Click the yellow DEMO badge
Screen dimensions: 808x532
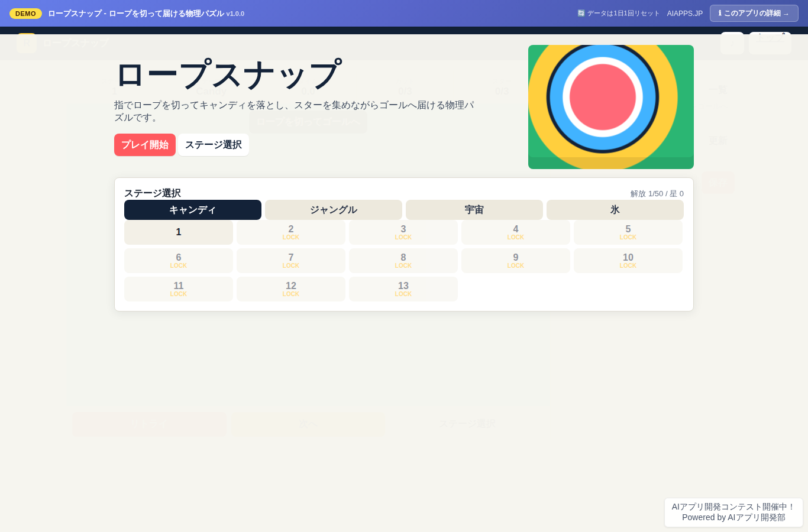(25, 14)
